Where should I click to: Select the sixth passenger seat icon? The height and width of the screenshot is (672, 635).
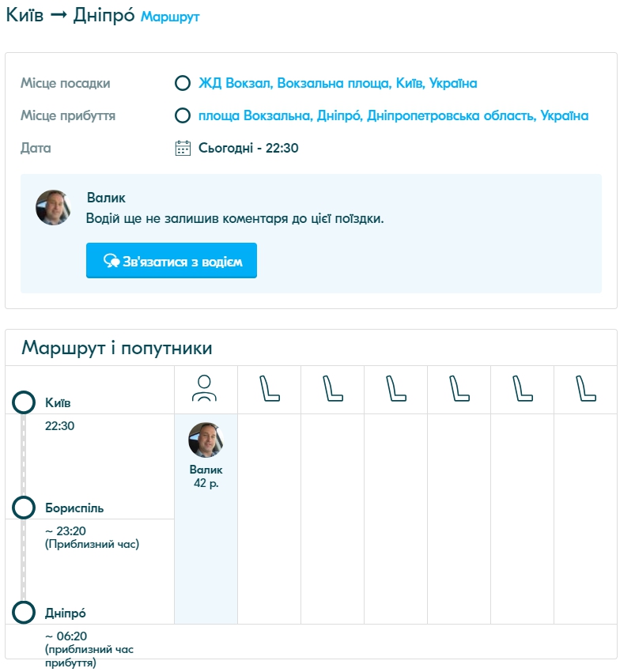pyautogui.click(x=585, y=388)
